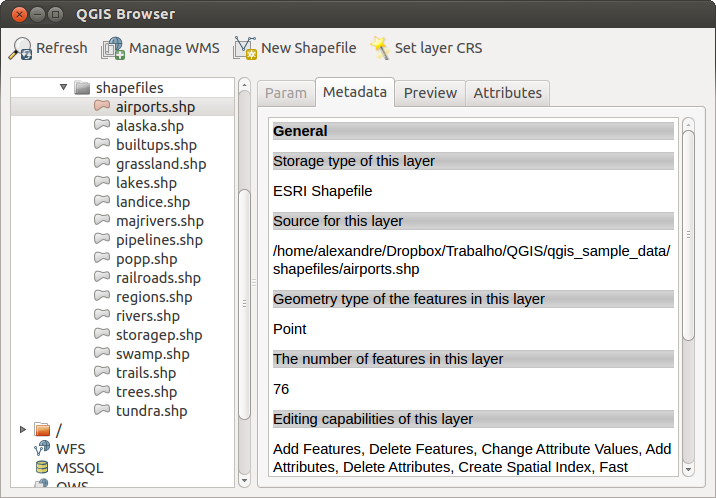Click Set layer CRS wand icon
The image size is (716, 498).
click(x=379, y=48)
